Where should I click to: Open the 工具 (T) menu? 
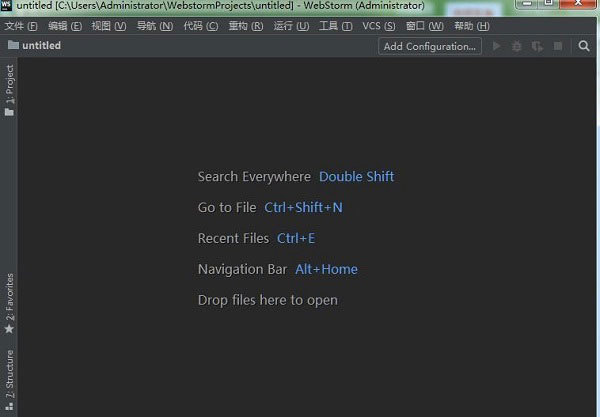click(336, 26)
